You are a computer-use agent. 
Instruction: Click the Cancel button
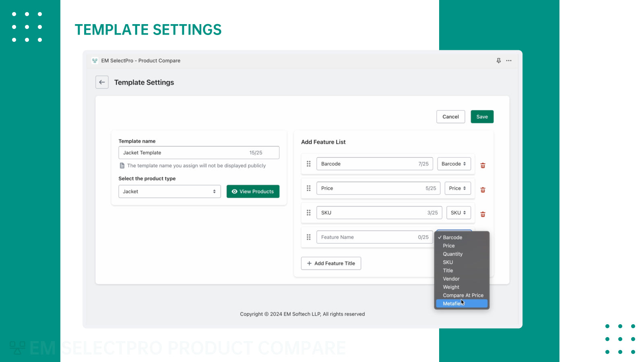click(450, 117)
